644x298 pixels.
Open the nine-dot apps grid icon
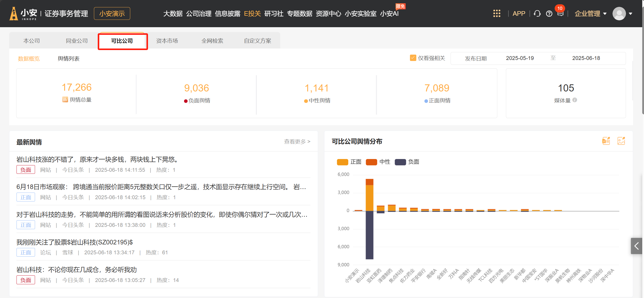[497, 13]
